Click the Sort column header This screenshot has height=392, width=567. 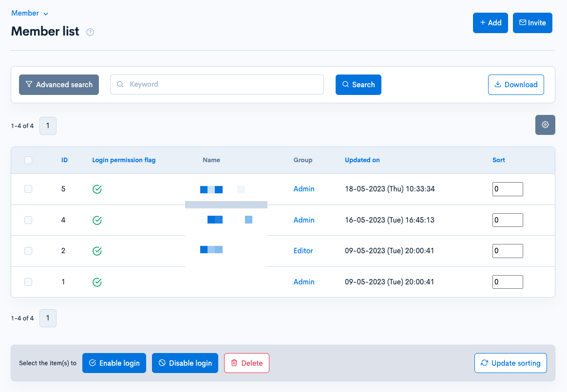tap(499, 160)
